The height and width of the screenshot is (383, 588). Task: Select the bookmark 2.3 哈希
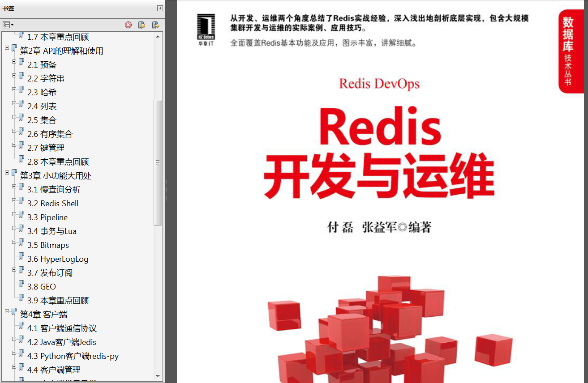point(42,93)
